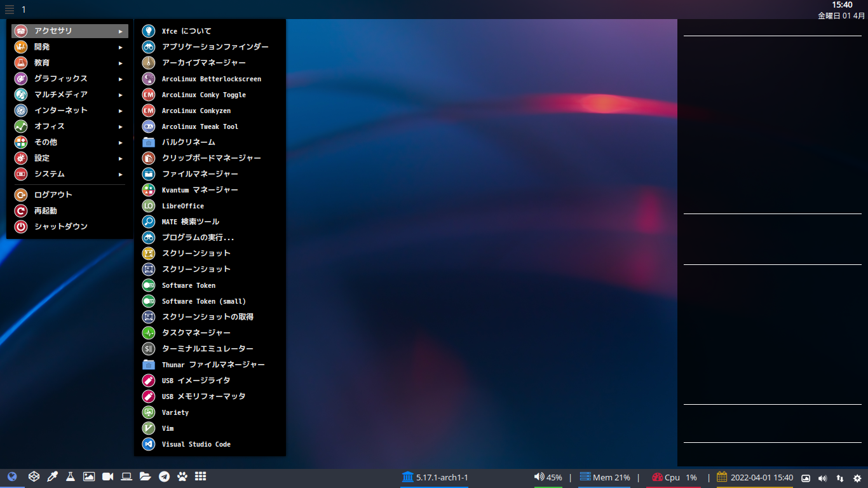Open the grid icon in the bottom panel
Viewport: 868px width, 488px height.
point(200,477)
